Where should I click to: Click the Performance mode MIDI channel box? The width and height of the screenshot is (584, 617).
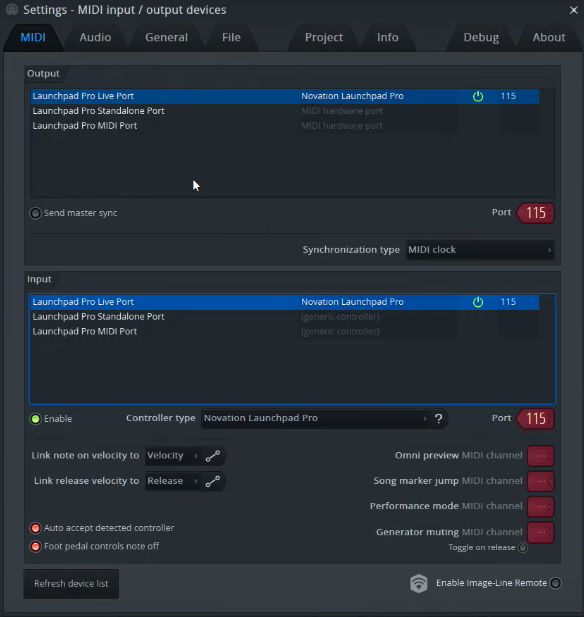541,506
